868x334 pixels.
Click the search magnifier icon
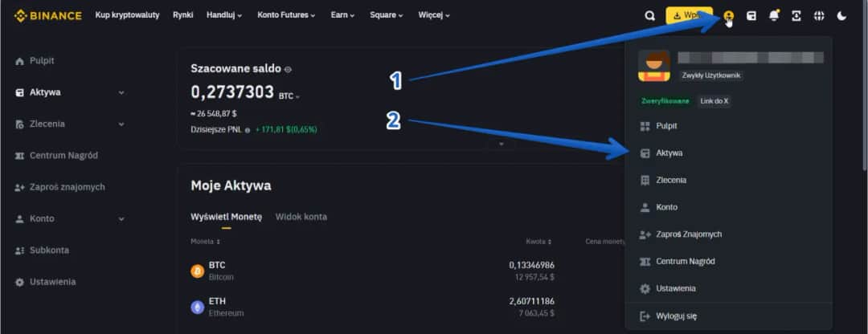click(650, 15)
